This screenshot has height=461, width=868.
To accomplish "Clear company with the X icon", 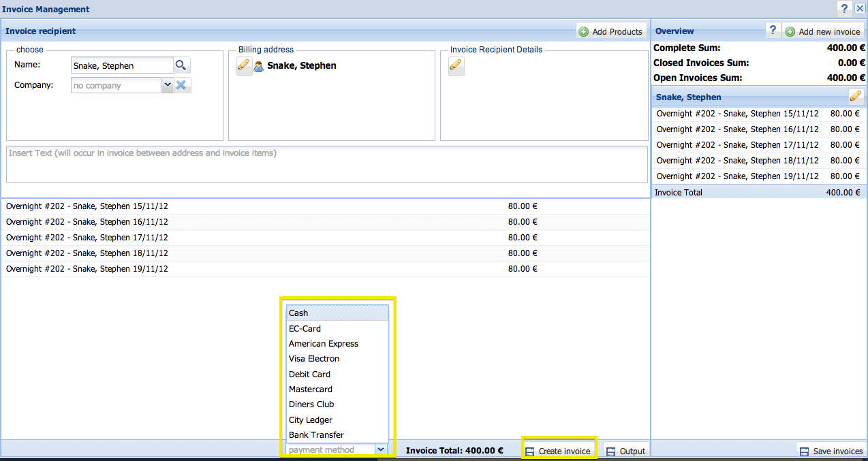I will point(181,85).
